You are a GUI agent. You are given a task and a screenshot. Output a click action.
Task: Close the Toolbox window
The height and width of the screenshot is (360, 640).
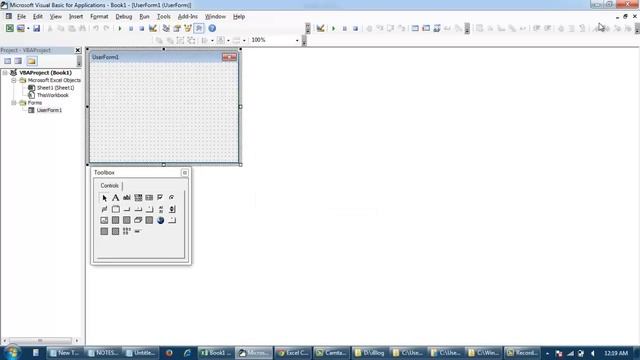coord(184,173)
